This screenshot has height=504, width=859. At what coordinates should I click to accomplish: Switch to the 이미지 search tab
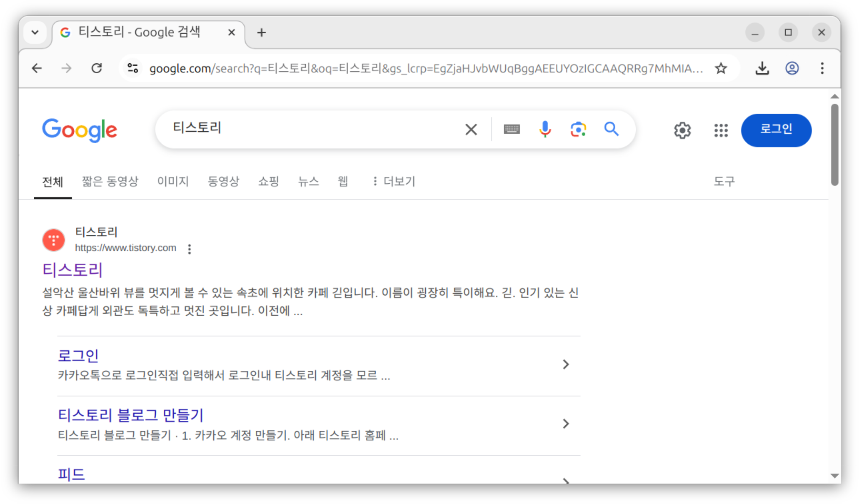[x=172, y=181]
